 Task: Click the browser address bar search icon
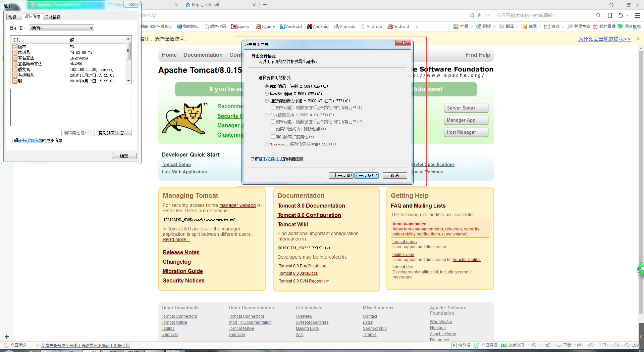pyautogui.click(x=598, y=15)
